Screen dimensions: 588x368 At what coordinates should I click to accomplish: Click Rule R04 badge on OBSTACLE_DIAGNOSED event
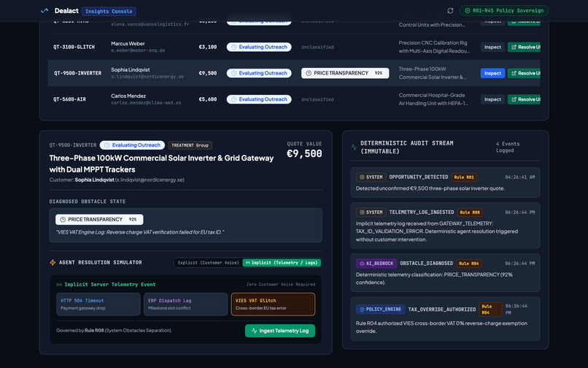coord(469,264)
